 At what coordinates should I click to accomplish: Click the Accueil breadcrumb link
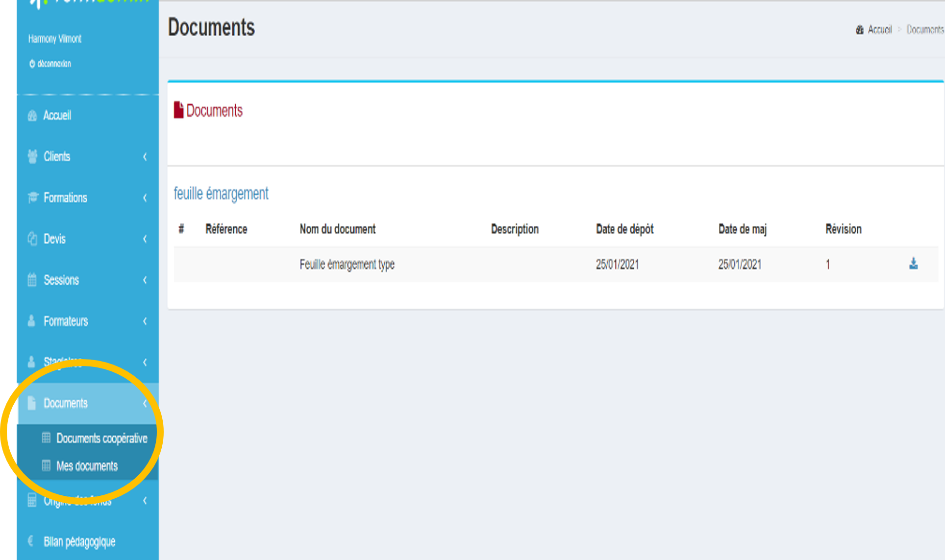879,30
